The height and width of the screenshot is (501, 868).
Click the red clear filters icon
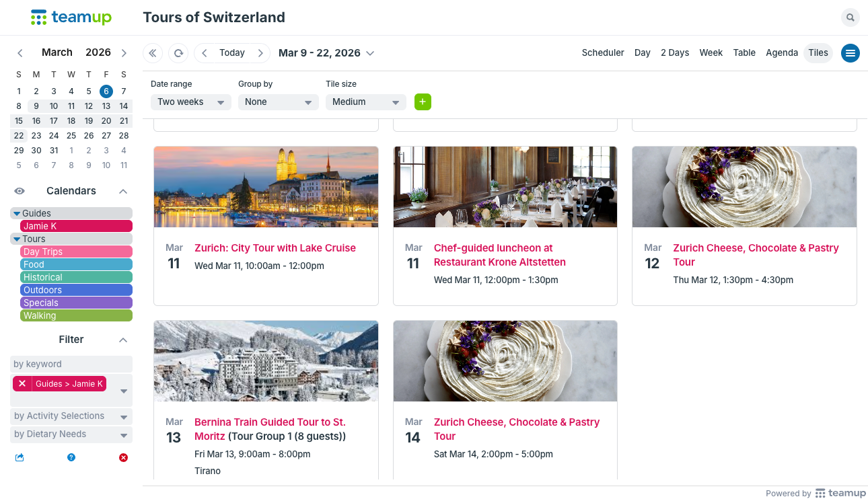[123, 458]
